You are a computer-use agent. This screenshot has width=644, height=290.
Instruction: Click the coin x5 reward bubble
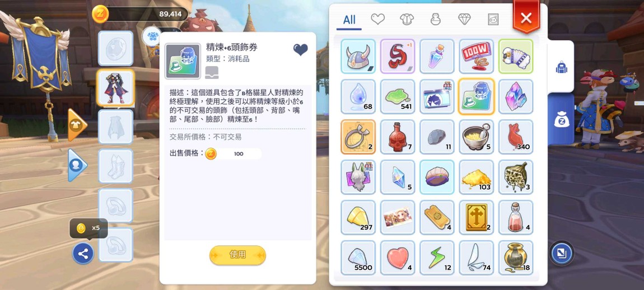point(88,228)
